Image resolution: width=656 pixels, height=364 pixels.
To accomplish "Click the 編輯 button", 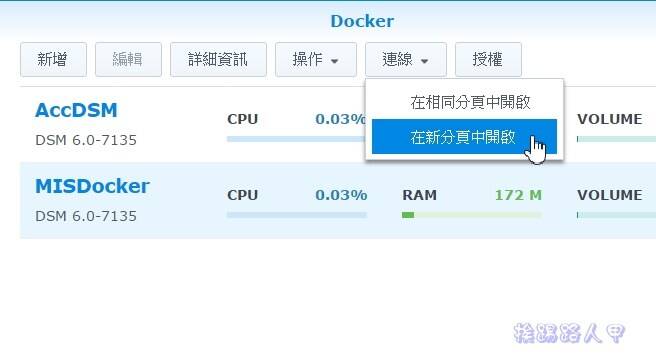I will [128, 59].
